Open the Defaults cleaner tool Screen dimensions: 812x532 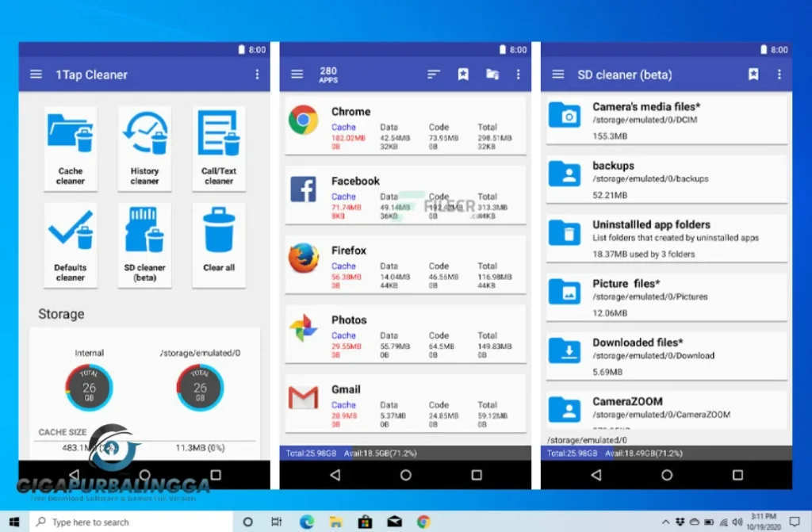(71, 244)
